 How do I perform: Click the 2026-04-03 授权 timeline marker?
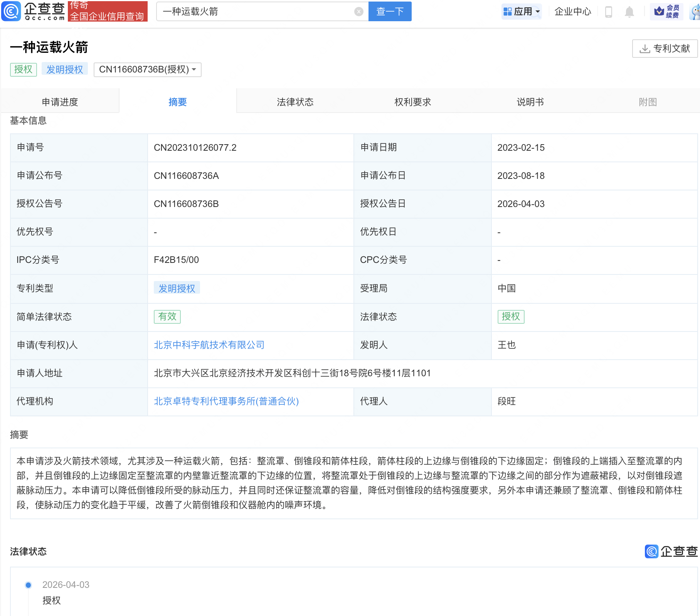pyautogui.click(x=28, y=585)
